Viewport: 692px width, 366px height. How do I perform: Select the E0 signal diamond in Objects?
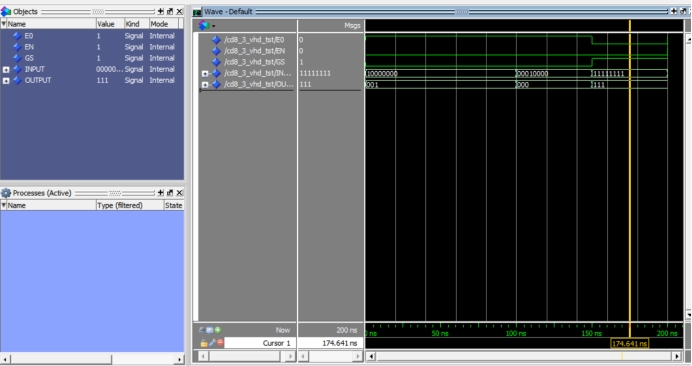pyautogui.click(x=17, y=36)
